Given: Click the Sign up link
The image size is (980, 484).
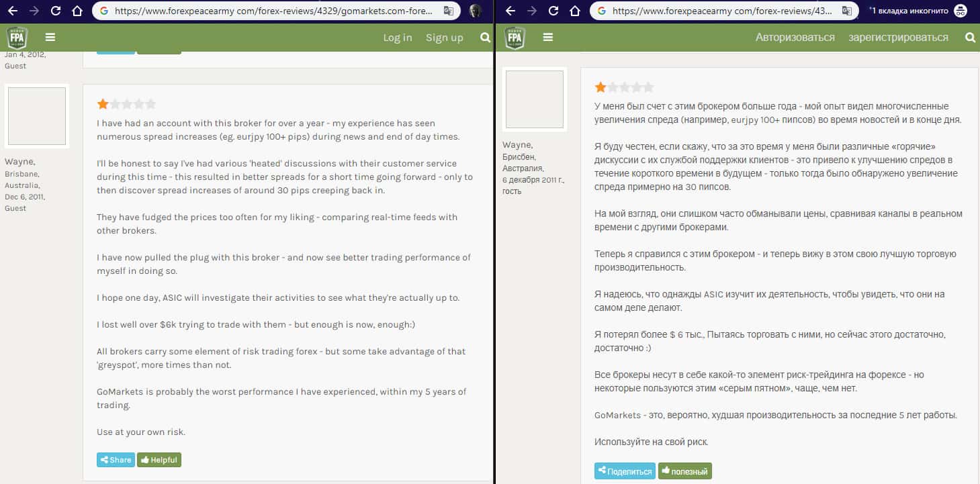Looking at the screenshot, I should pyautogui.click(x=445, y=38).
